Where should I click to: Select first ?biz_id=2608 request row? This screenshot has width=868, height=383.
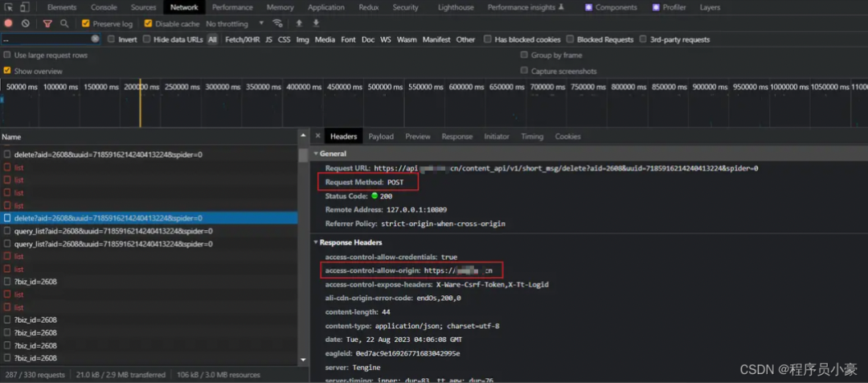149,282
